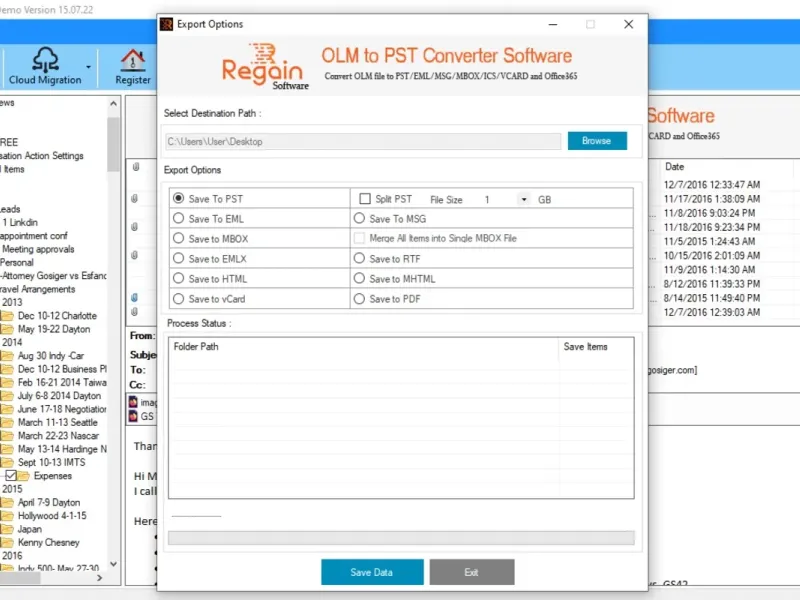
Task: Select the Travel Arrangements tree item
Action: tap(37, 289)
